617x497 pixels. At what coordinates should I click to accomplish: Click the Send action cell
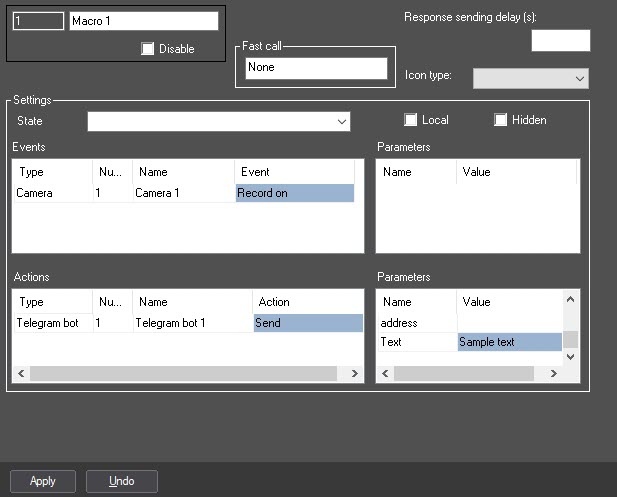point(308,323)
